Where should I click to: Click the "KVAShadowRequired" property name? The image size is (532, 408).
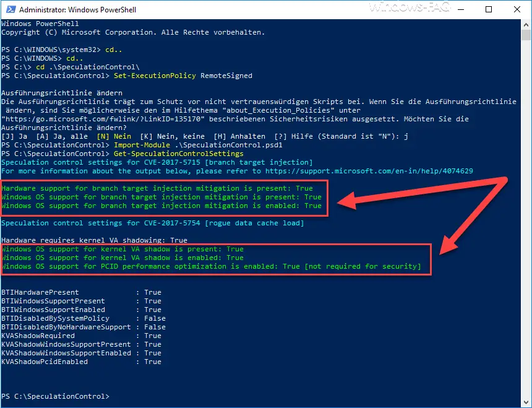pyautogui.click(x=38, y=336)
